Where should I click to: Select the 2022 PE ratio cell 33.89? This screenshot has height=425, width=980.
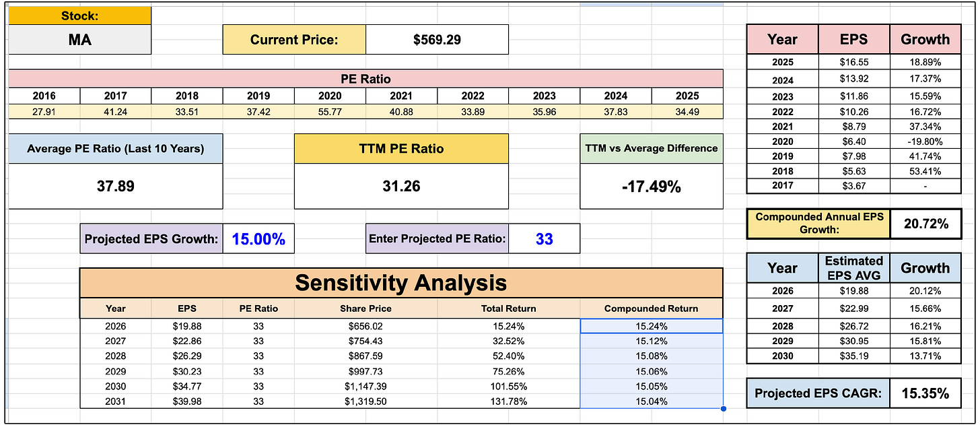pyautogui.click(x=473, y=111)
